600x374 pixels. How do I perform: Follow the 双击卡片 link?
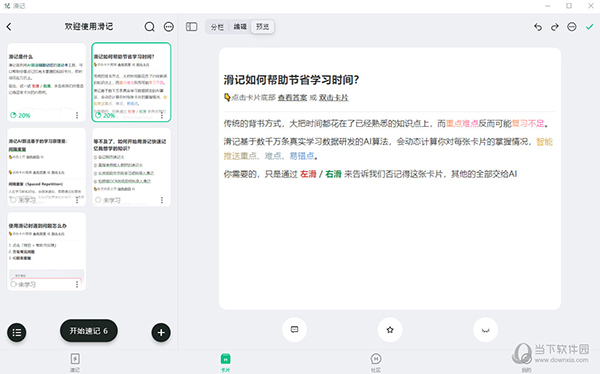(334, 98)
